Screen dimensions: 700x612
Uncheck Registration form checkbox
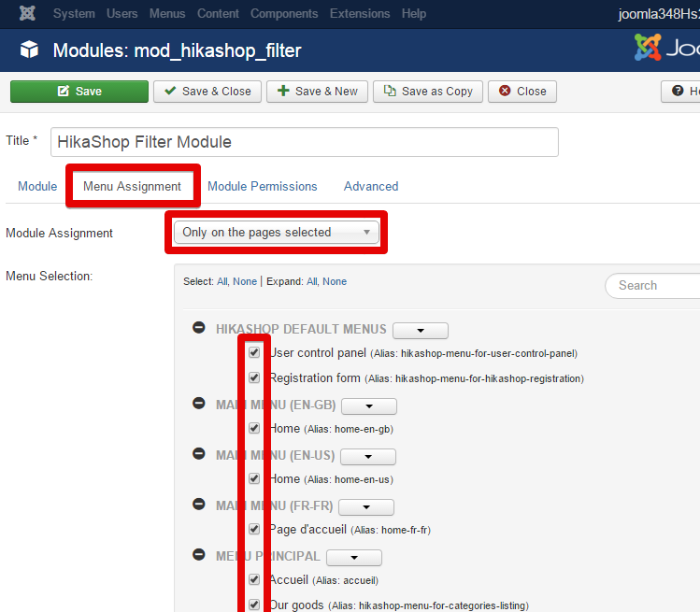coord(254,377)
